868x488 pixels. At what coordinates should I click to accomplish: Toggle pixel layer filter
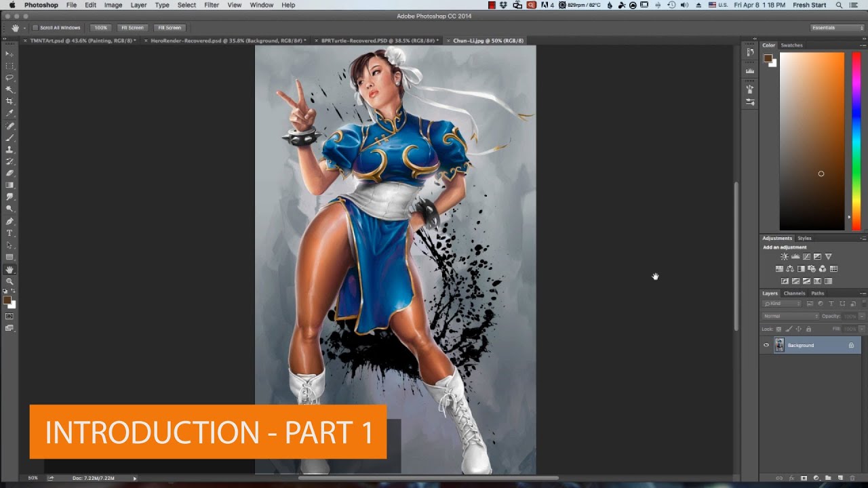coord(810,304)
